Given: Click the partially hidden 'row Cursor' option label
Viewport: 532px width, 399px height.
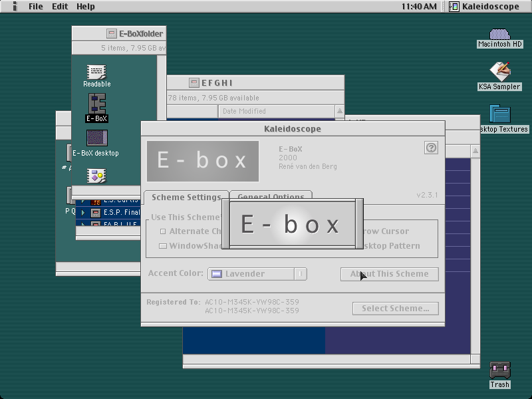Looking at the screenshot, I should tap(386, 231).
